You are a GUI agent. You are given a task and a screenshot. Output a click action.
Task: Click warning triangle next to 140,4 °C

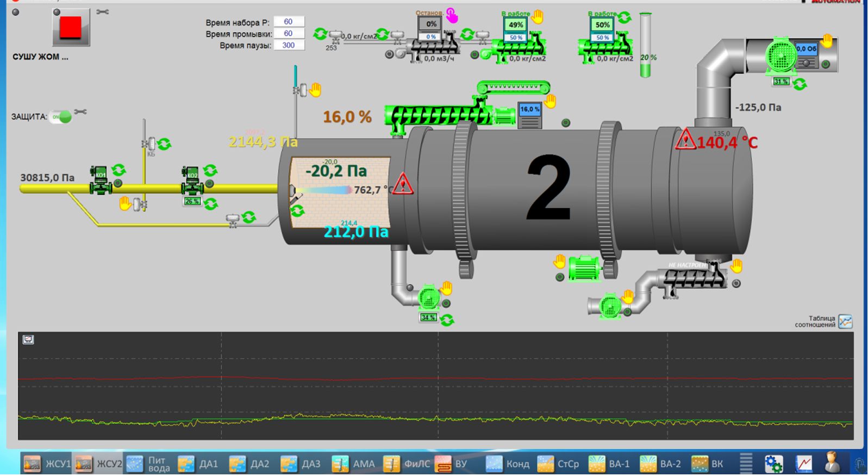pos(686,139)
